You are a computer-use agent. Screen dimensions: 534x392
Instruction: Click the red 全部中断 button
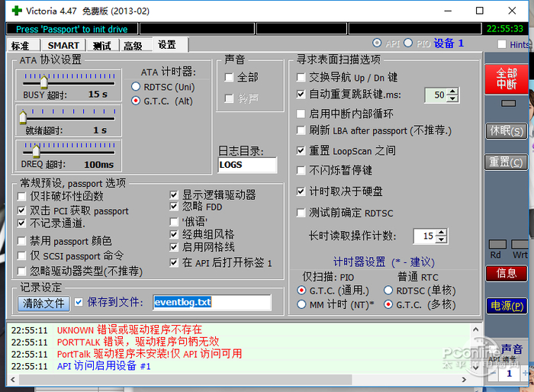507,79
